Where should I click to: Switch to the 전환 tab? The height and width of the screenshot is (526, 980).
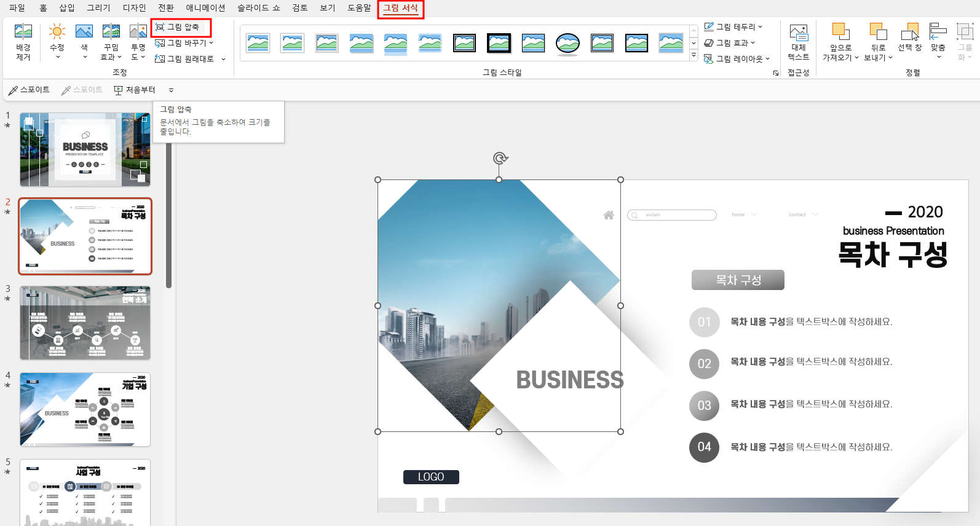click(166, 8)
